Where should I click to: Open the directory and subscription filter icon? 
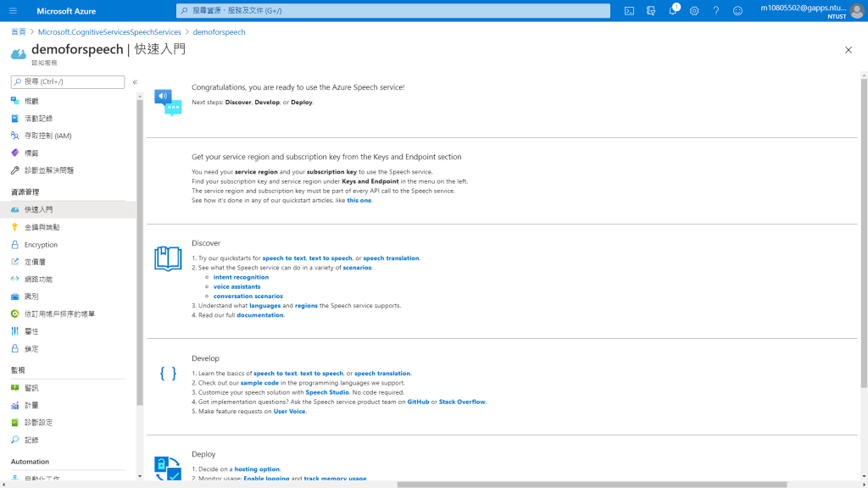pos(651,10)
